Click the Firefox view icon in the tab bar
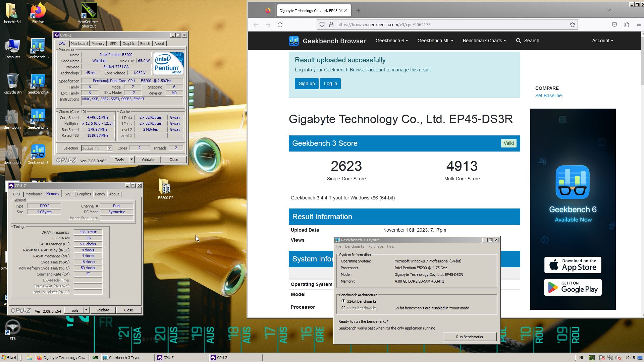Viewport: 644px width, 362px height. (268, 11)
